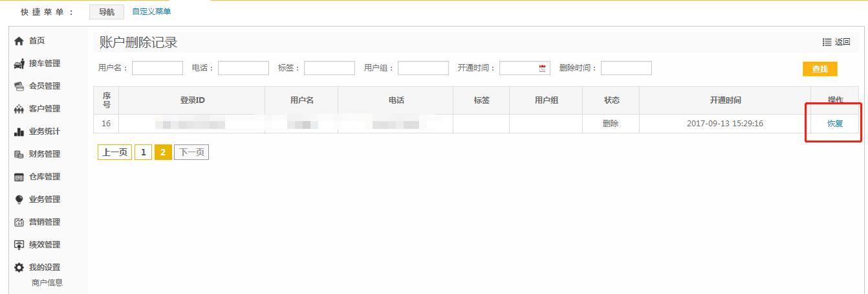The image size is (868, 294).
Task: Open the 营销管理 sidebar icon
Action: point(19,222)
